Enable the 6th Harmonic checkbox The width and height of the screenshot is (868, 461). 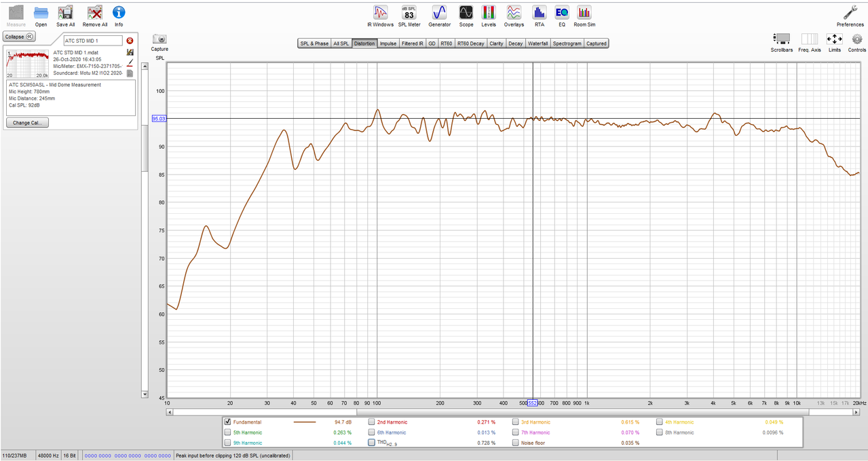click(x=372, y=432)
